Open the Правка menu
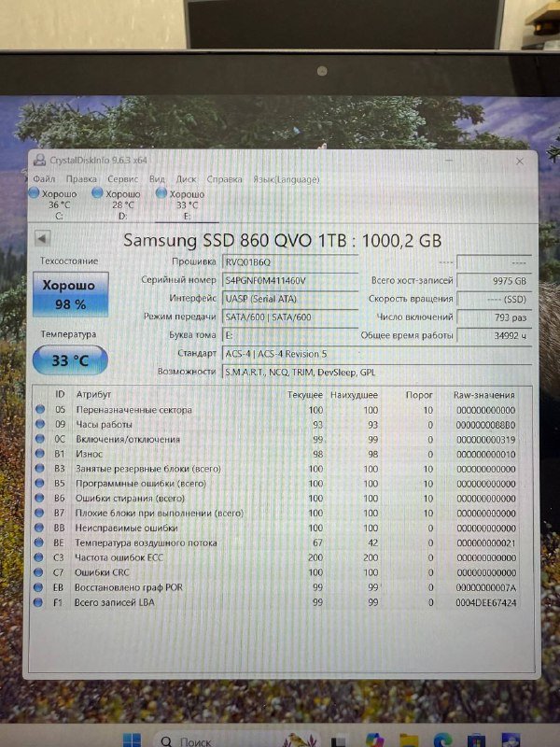This screenshot has width=560, height=747. pyautogui.click(x=81, y=179)
